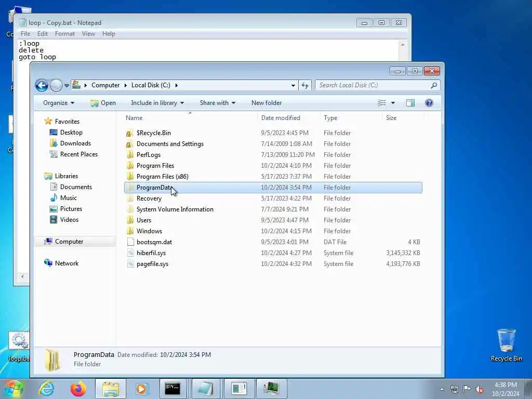This screenshot has height=399, width=532.
Task: Open Windows Media Player taskbar icon
Action: 141,389
